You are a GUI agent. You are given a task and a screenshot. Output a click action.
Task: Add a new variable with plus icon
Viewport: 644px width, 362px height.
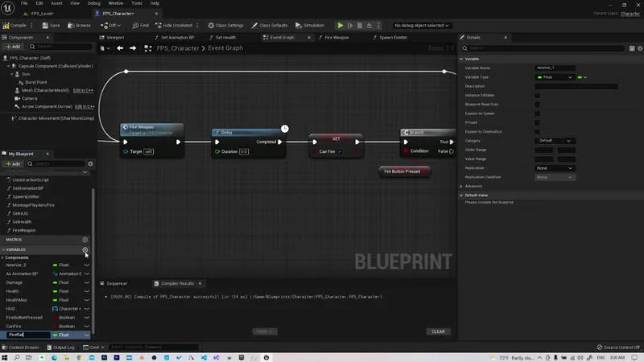pos(85,249)
